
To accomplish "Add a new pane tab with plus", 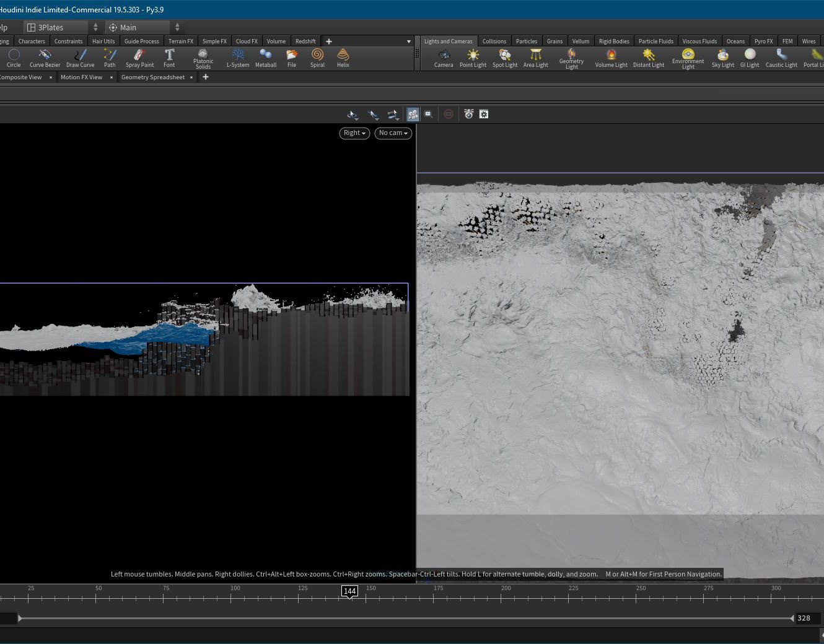I will coord(206,77).
